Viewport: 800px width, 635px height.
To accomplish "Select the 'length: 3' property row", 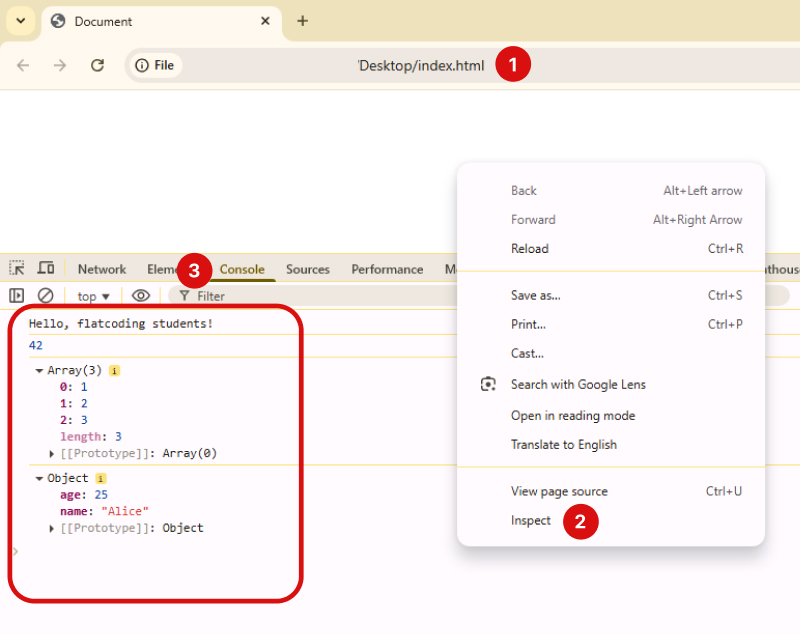I will (91, 437).
